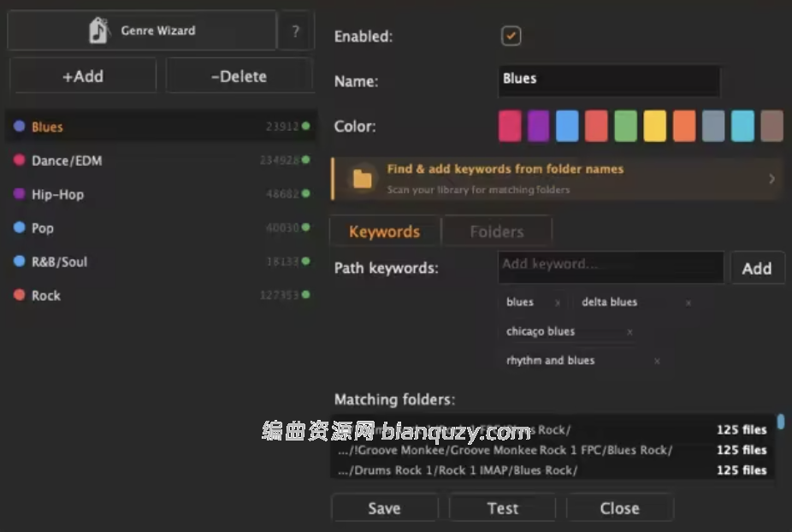Toggle the green status dot for Rock
Viewport: 792px width, 532px height.
click(x=305, y=294)
